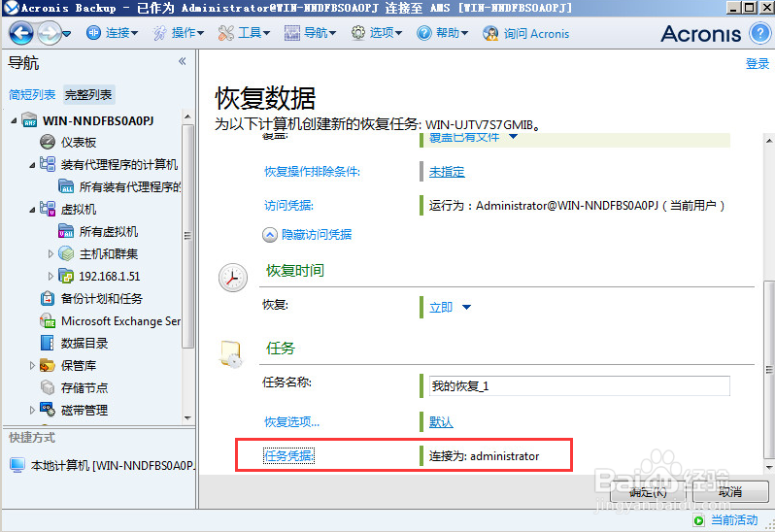Click the 恢复选项... link
This screenshot has width=775, height=532.
coord(291,422)
